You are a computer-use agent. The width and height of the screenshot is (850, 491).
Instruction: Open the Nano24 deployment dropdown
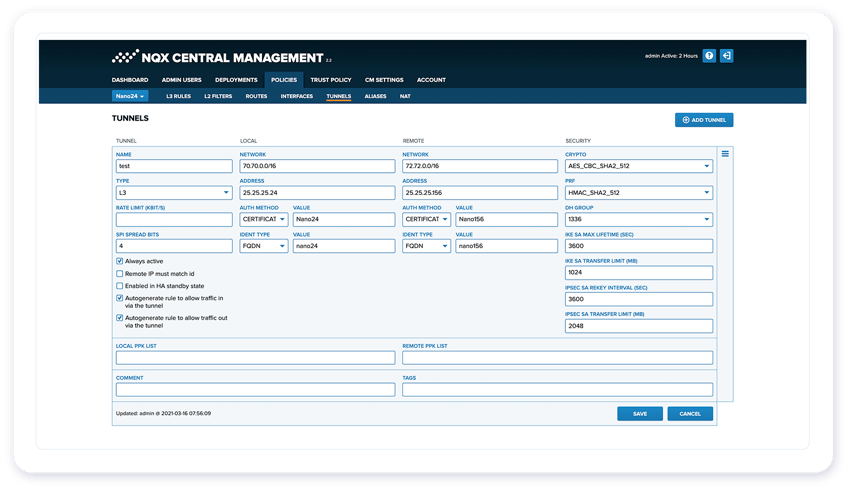point(130,96)
